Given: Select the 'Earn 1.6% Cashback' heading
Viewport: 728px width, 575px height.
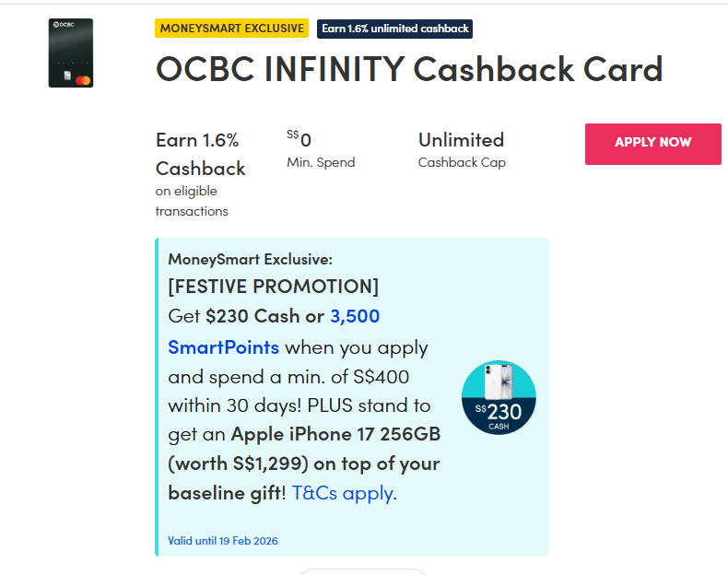Looking at the screenshot, I should tap(200, 154).
